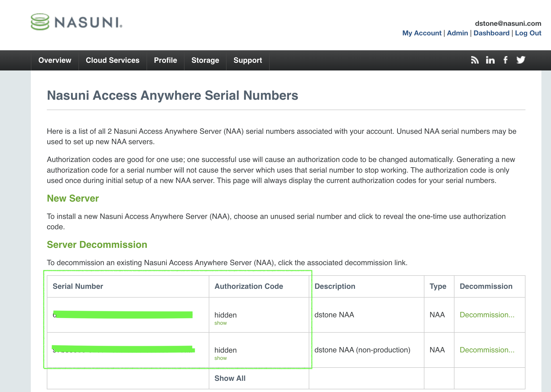This screenshot has height=392, width=551.
Task: Click the Facebook icon
Action: pyautogui.click(x=505, y=60)
